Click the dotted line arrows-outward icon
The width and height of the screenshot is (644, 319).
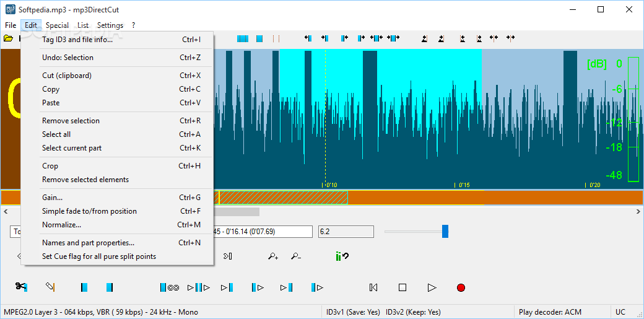(494, 38)
